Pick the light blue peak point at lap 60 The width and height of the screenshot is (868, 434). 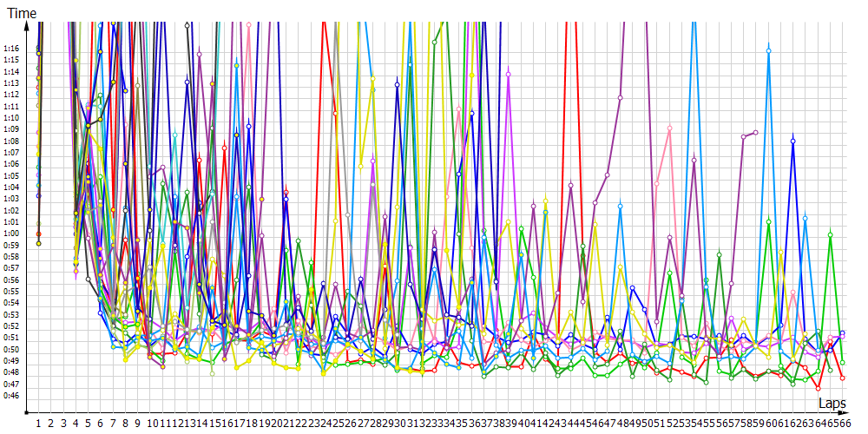769,51
